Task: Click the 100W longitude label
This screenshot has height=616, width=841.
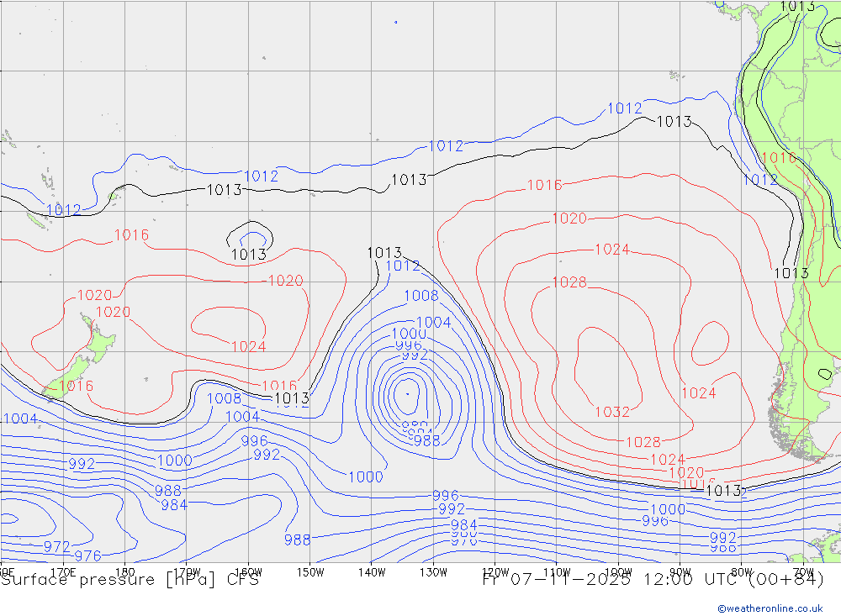Action: pos(618,572)
